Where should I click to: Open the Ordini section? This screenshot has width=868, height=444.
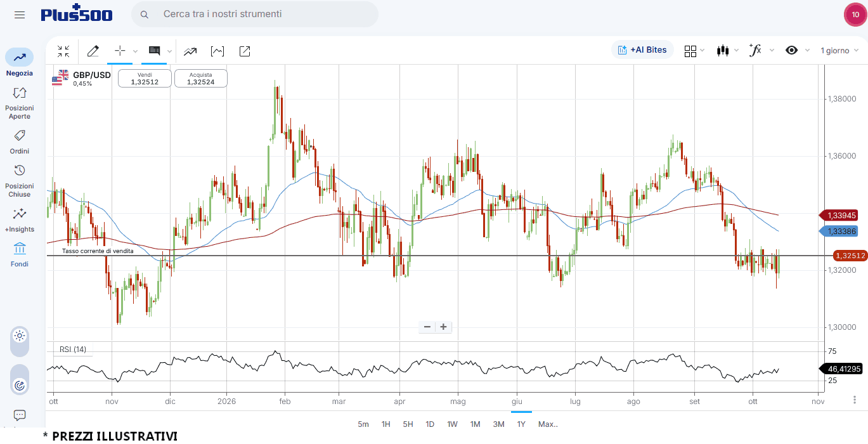click(20, 142)
